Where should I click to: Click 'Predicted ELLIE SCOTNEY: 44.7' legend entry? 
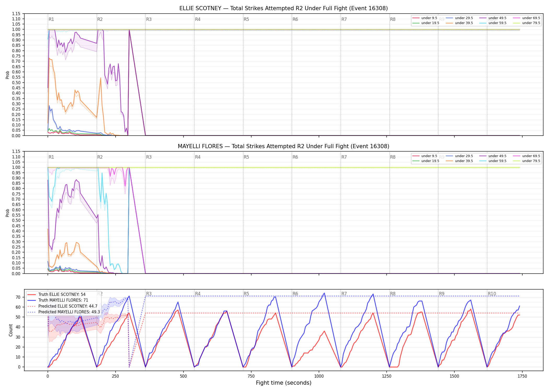tap(62, 306)
